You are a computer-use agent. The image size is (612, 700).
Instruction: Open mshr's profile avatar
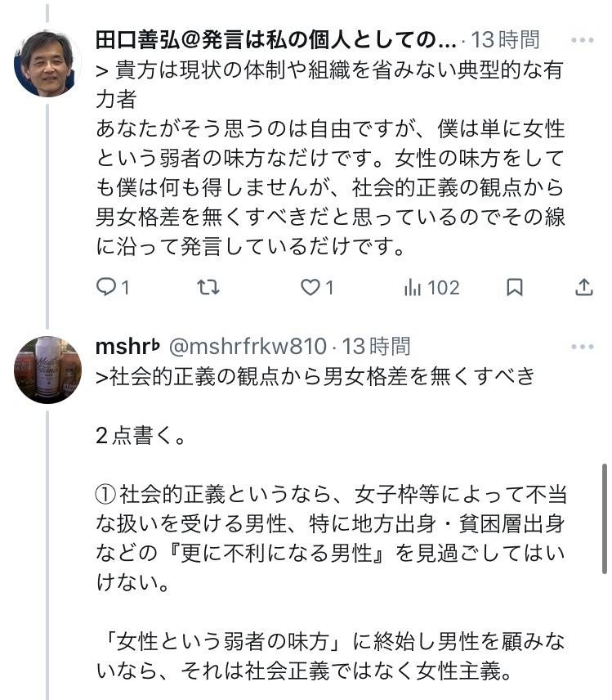tap(47, 370)
